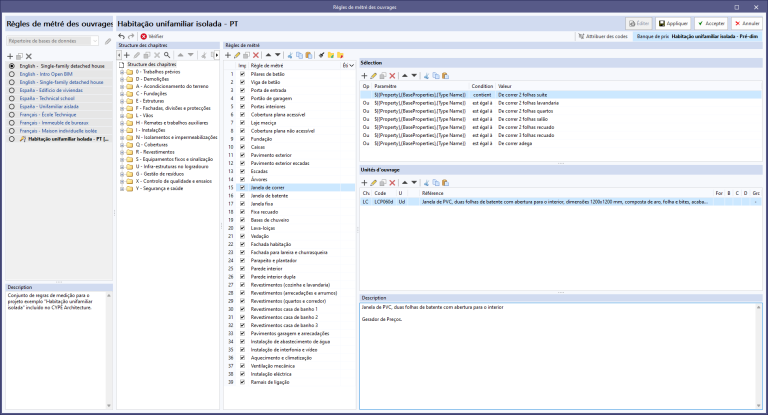Toggle the checkbox for Pilares de betão
768x415 pixels.
[x=242, y=74]
